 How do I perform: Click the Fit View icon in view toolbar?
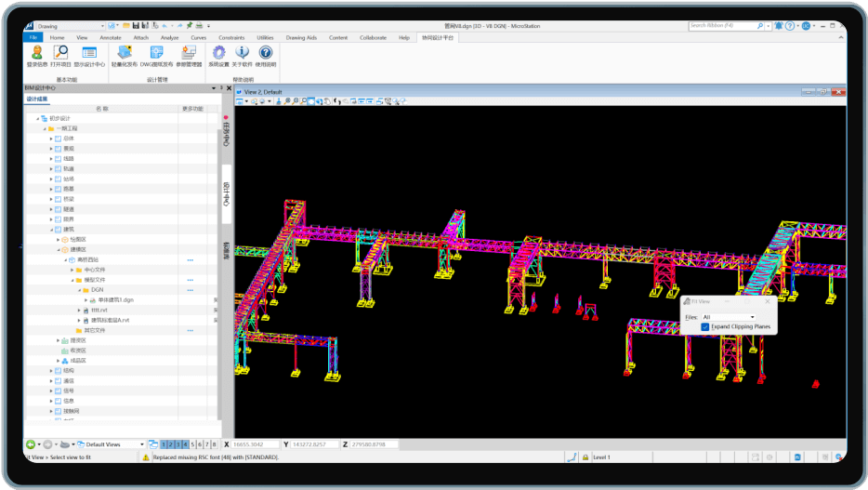(x=311, y=101)
